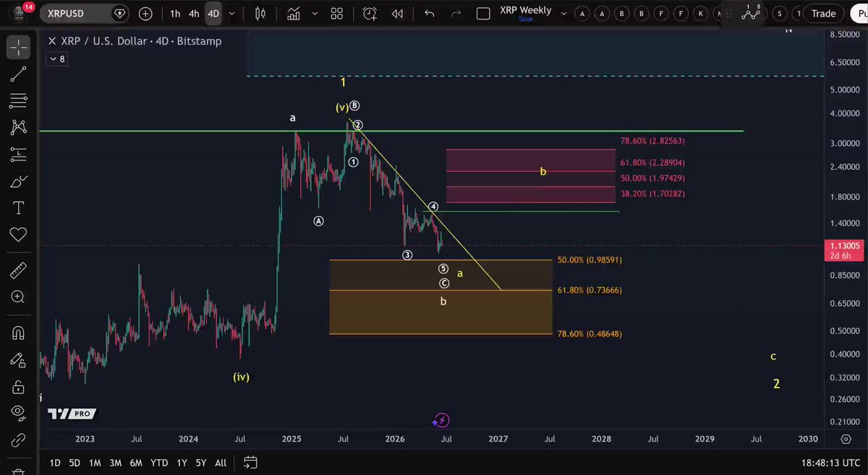Create an alert with the clock icon
The width and height of the screenshot is (868, 475).
[x=370, y=13]
